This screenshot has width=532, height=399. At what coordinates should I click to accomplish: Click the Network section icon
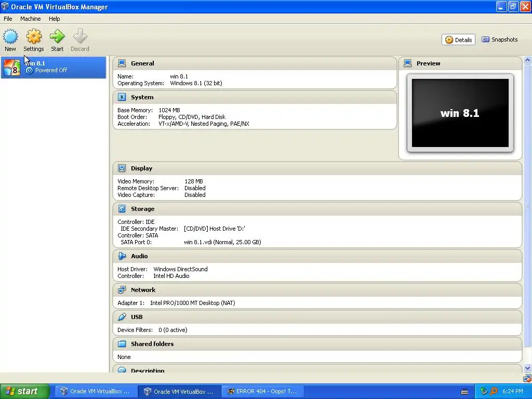coord(122,290)
